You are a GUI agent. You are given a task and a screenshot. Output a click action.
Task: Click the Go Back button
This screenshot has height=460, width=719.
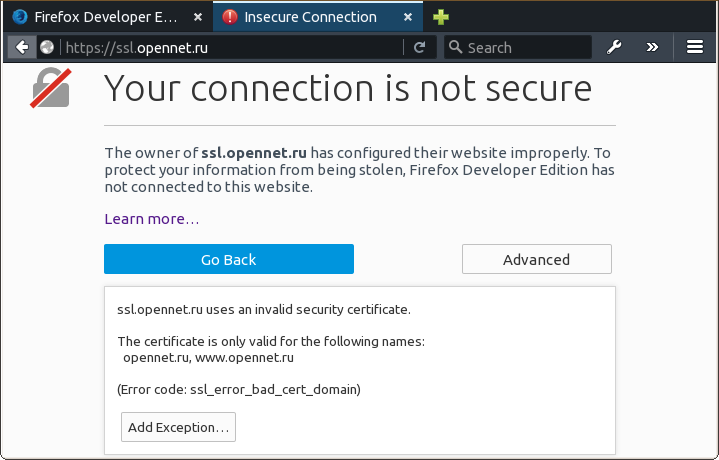coord(229,259)
